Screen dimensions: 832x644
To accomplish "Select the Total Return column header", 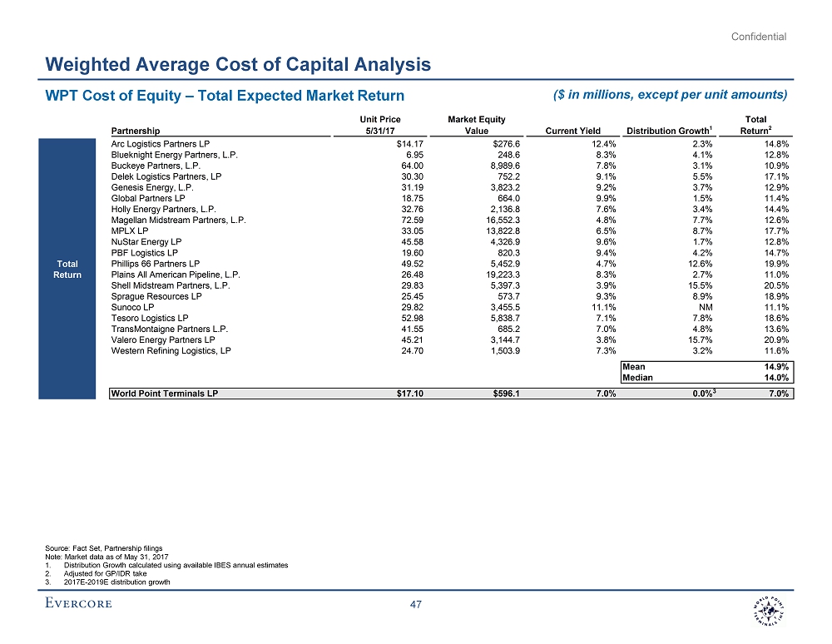I will click(x=755, y=125).
